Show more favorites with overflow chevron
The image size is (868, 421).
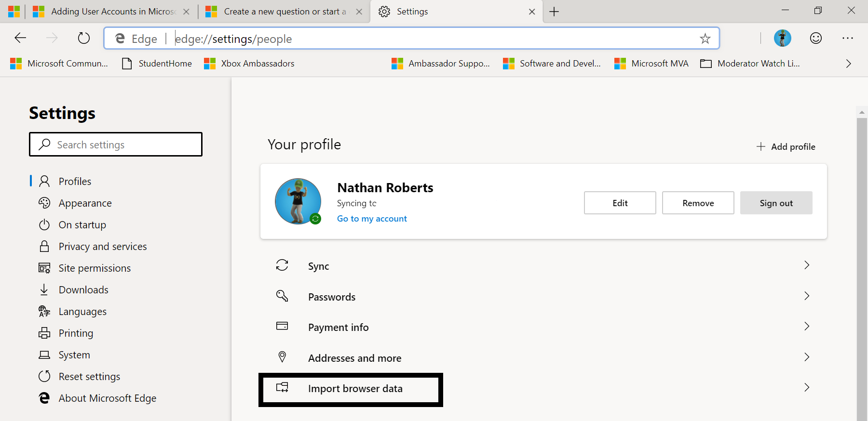click(x=849, y=64)
